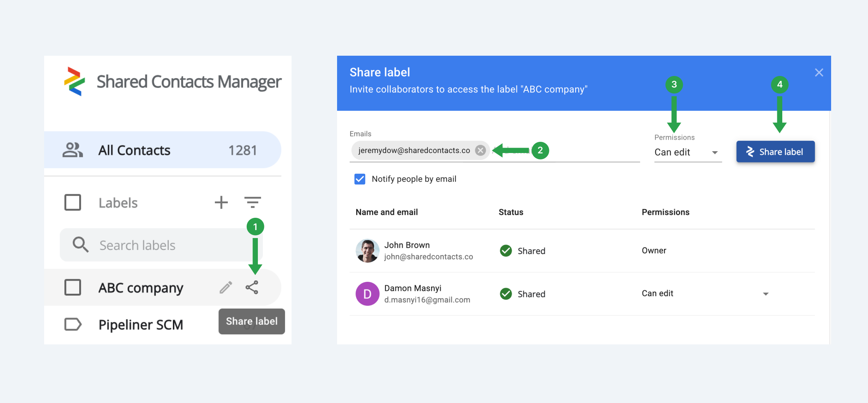Toggle Notify people by email checkbox

[360, 179]
